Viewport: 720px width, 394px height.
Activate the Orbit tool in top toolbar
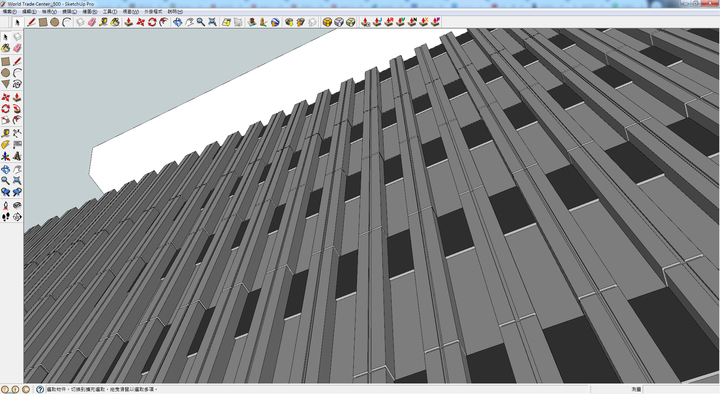(178, 22)
